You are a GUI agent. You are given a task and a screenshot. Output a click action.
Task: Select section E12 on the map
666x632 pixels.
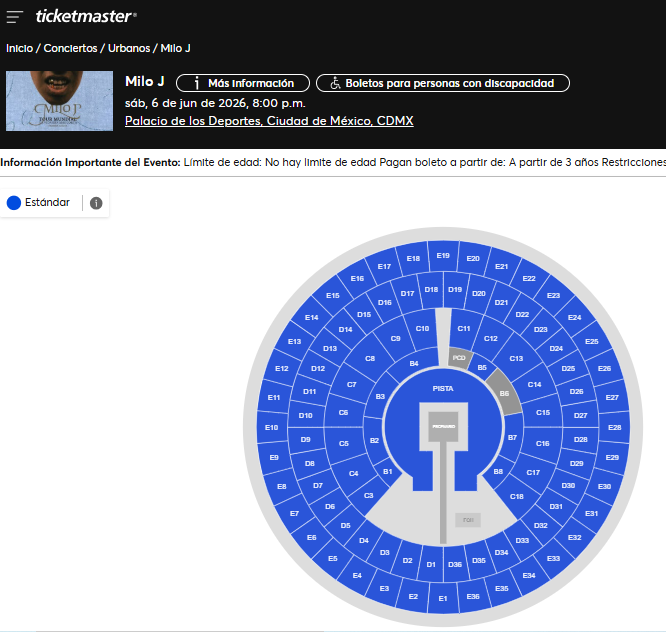(x=282, y=368)
